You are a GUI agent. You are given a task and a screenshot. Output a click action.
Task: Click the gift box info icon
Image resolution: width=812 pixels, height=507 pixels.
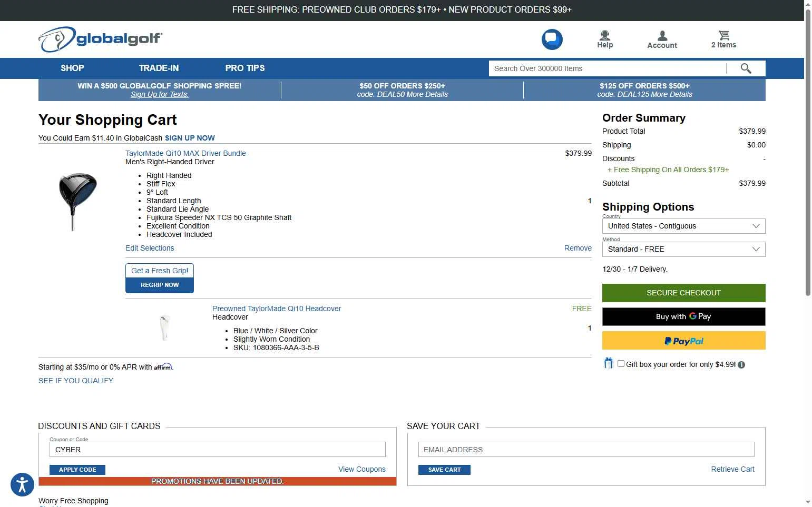741,365
